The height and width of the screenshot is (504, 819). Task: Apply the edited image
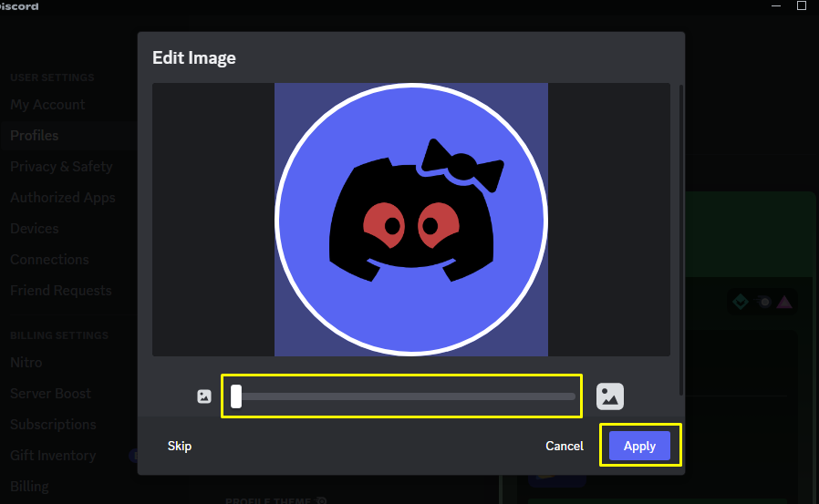[639, 446]
